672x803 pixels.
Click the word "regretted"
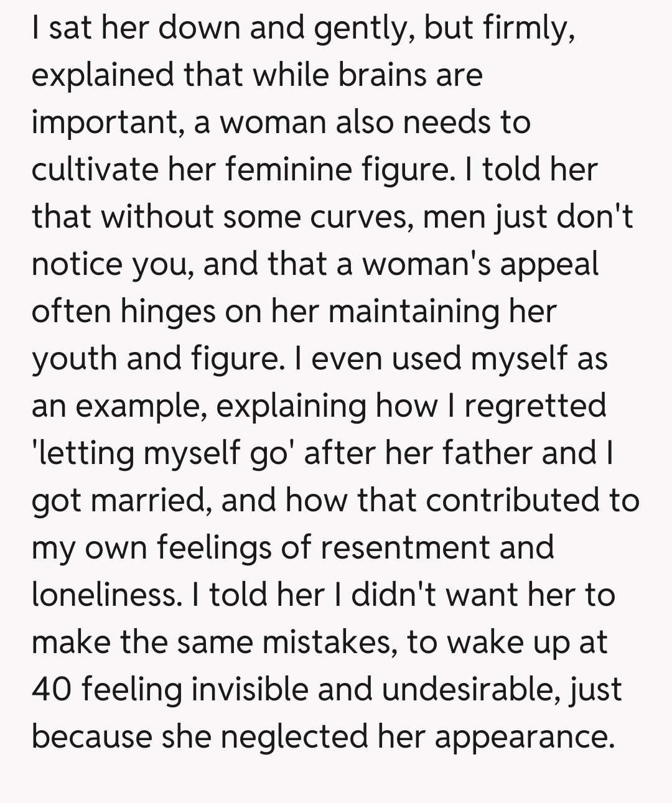click(x=535, y=406)
